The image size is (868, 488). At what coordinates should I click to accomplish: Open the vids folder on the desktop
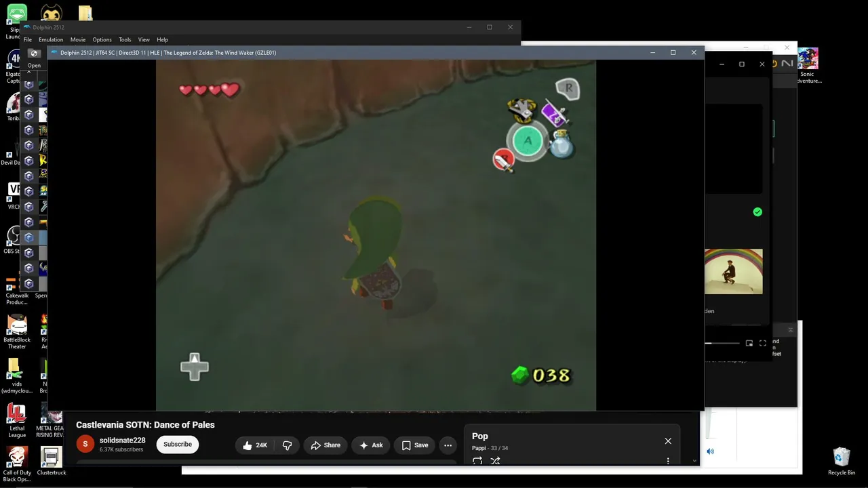tap(17, 377)
